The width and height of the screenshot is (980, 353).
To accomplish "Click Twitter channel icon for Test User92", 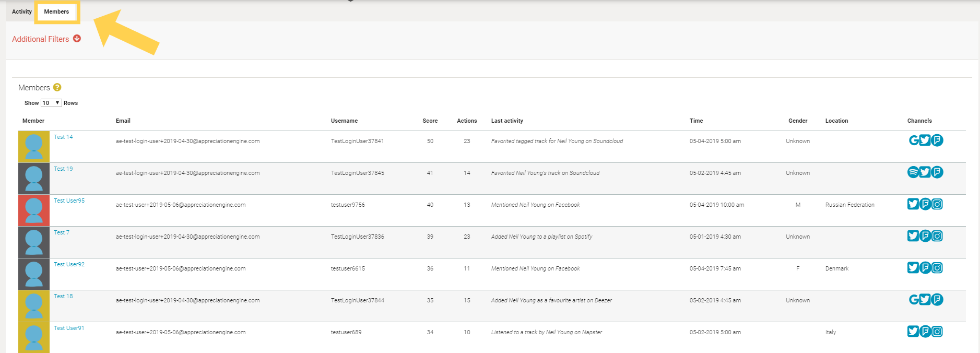I will 913,268.
